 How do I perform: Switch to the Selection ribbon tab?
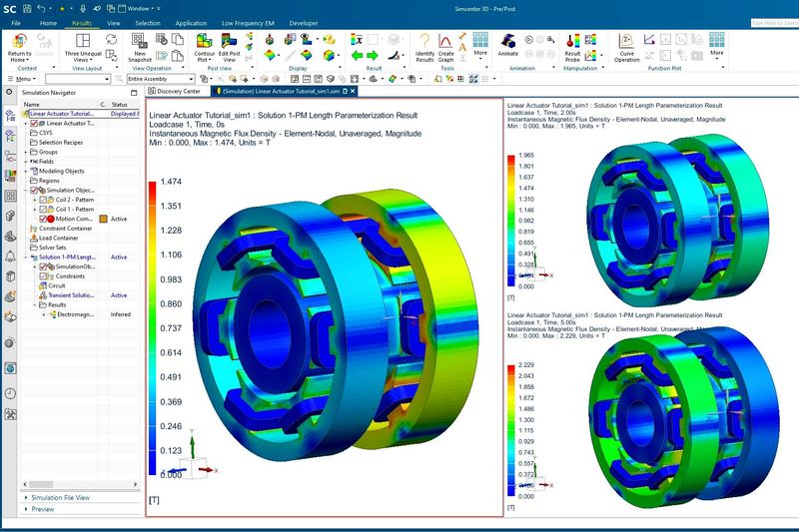click(148, 23)
